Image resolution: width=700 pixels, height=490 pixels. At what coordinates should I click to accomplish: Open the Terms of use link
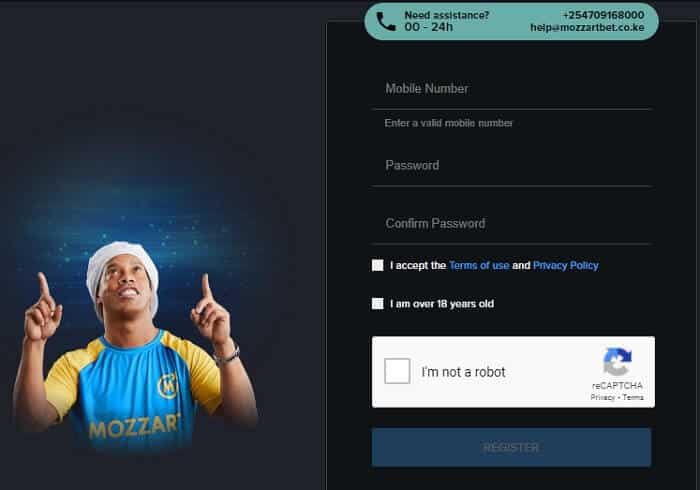coord(479,266)
